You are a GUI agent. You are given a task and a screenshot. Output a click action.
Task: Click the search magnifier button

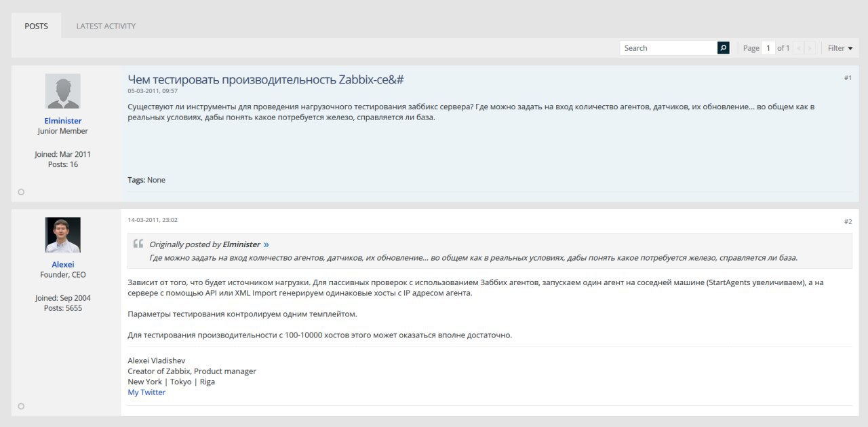tap(724, 48)
